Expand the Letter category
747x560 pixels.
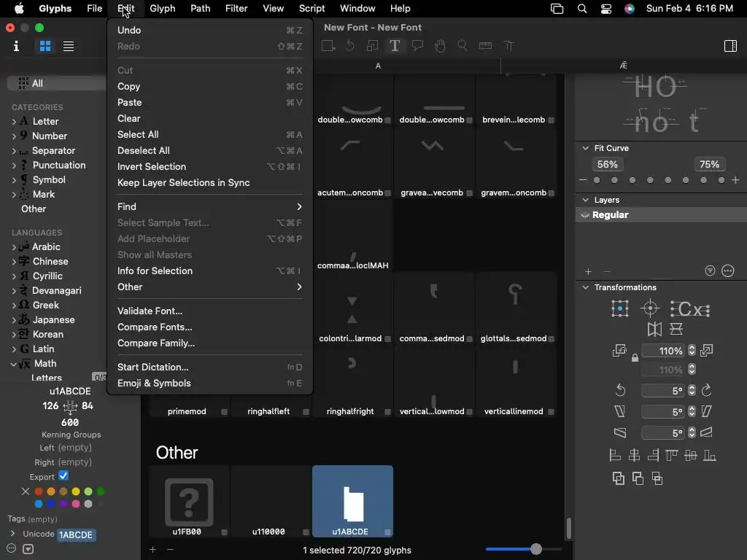point(14,122)
